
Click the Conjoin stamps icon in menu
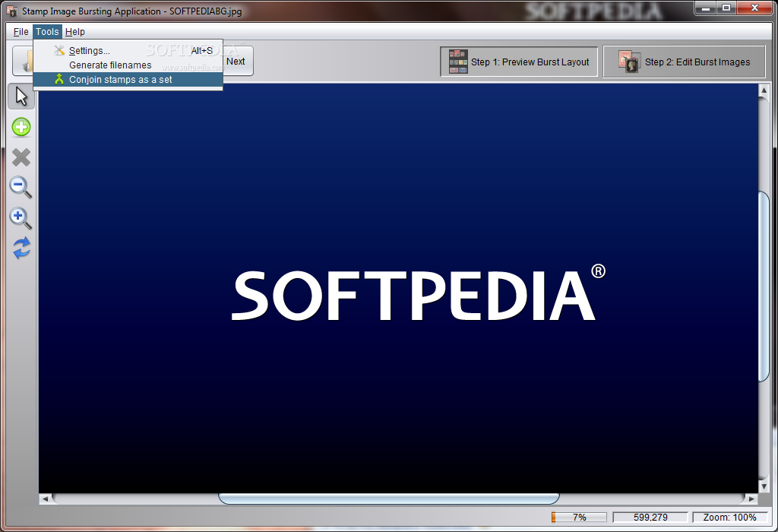(59, 79)
